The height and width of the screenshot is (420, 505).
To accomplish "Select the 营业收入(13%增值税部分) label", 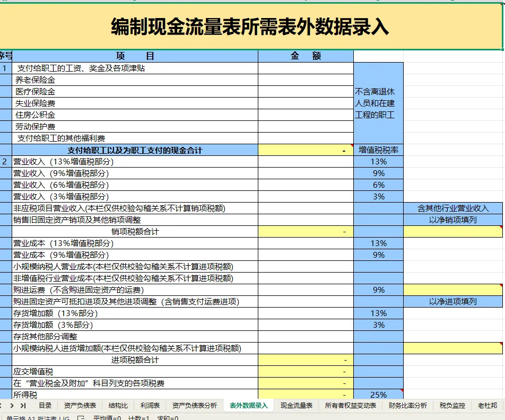I will (135, 162).
